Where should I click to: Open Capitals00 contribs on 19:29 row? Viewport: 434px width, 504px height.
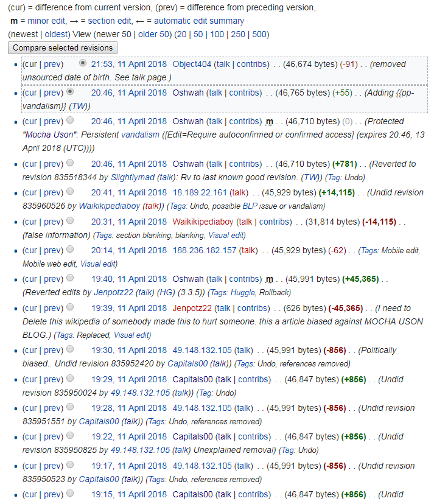tap(253, 380)
